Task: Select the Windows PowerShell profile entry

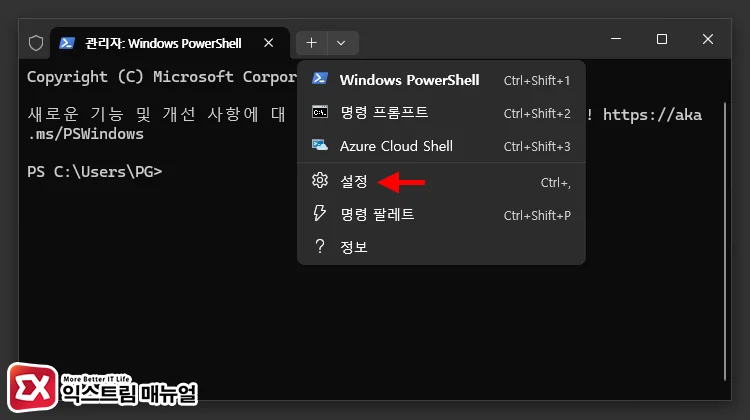Action: coord(409,80)
